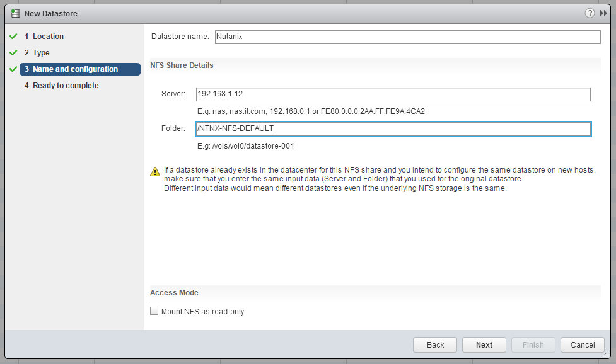Select step 3 Name and configuration
The height and width of the screenshot is (364, 616).
coord(75,69)
